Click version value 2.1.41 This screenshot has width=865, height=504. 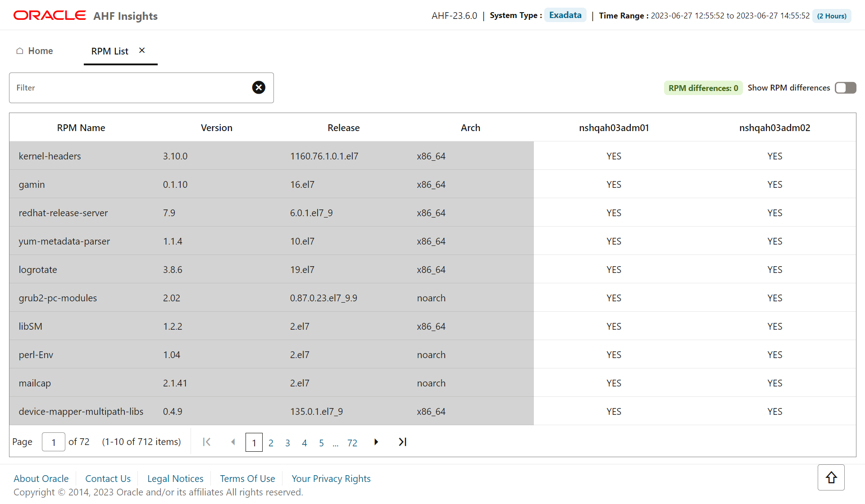click(175, 383)
